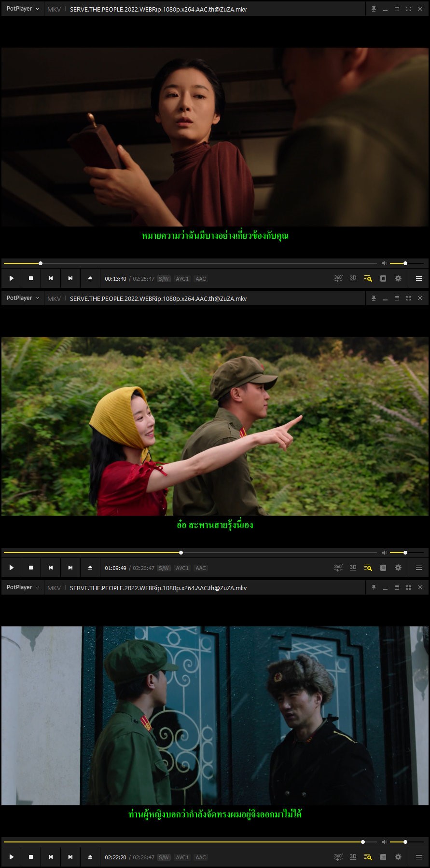430x868 pixels.
Task: Open the control panel icon in 02:22:20 player
Action: pos(383,857)
